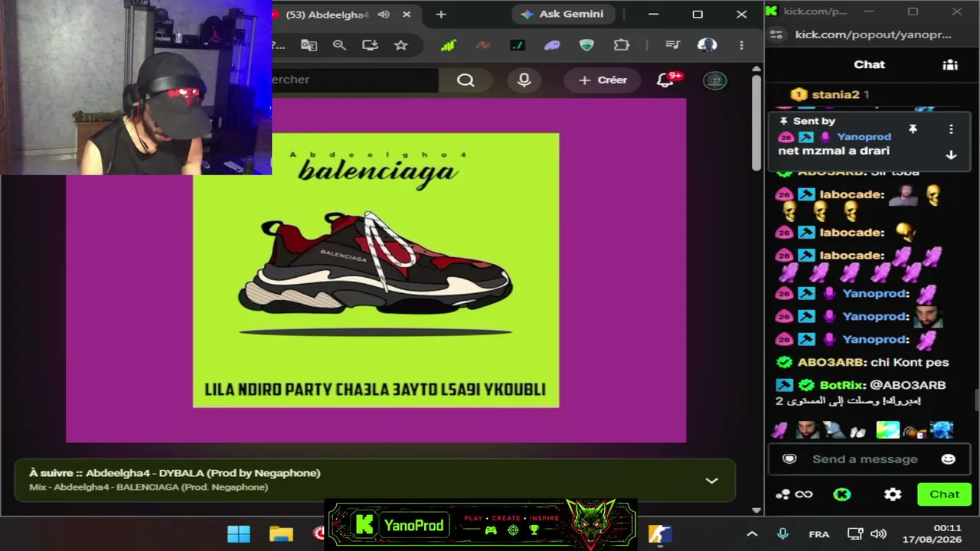Image resolution: width=980 pixels, height=551 pixels.
Task: Show hidden system tray icons
Action: (752, 534)
